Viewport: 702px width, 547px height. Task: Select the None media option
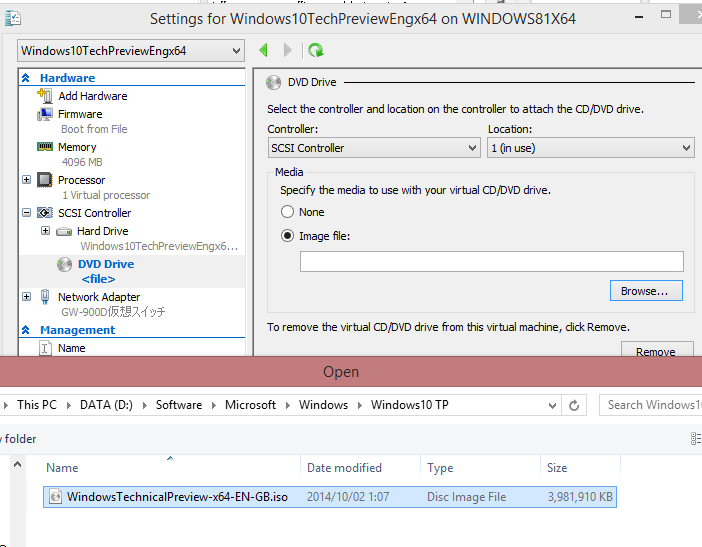[x=287, y=211]
